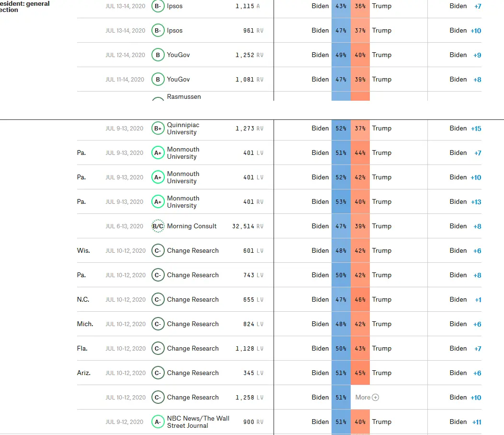This screenshot has height=435, width=504.
Task: Click the blue 53% Biden cell
Action: pos(341,202)
